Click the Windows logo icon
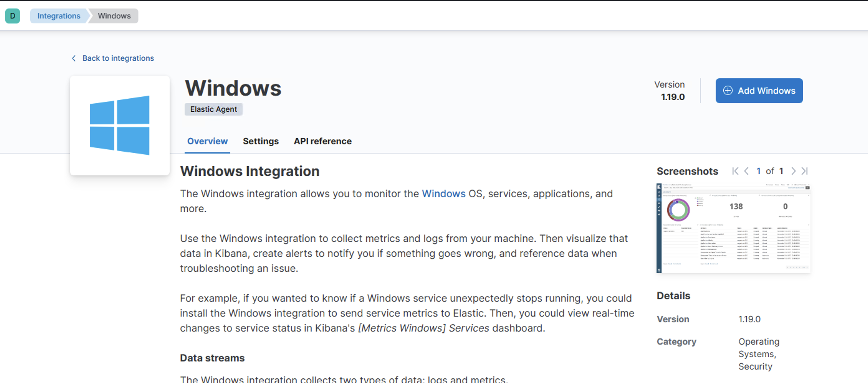Viewport: 868px width, 383px height. 119,125
